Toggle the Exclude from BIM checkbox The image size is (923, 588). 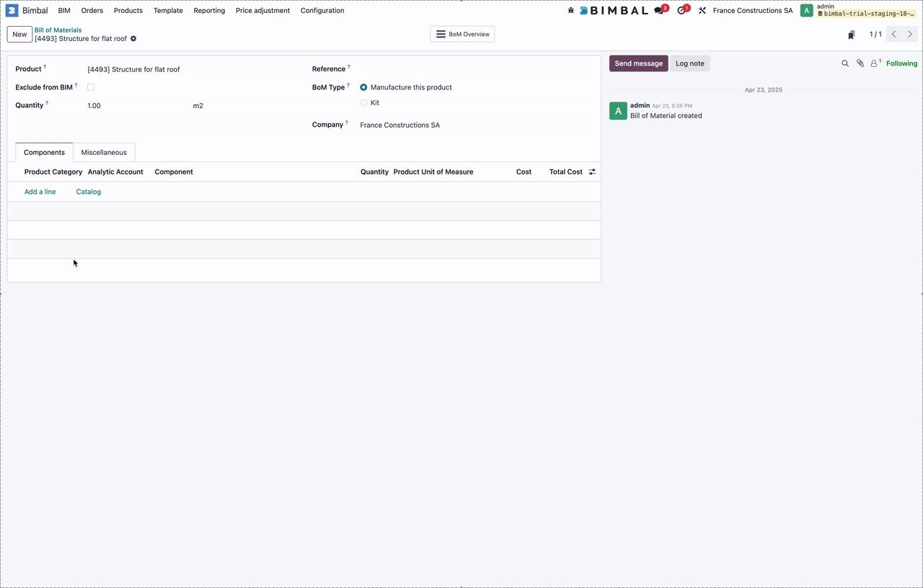coord(91,87)
